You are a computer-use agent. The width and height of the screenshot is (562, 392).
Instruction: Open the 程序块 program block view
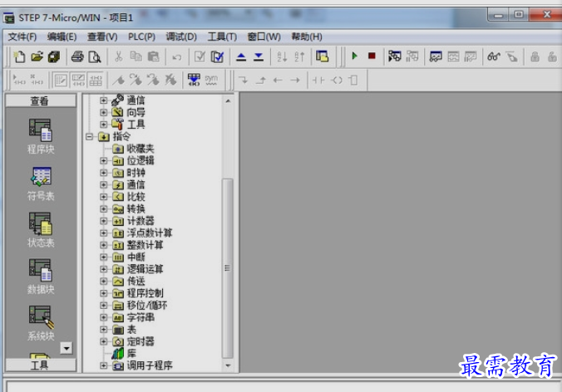(41, 136)
